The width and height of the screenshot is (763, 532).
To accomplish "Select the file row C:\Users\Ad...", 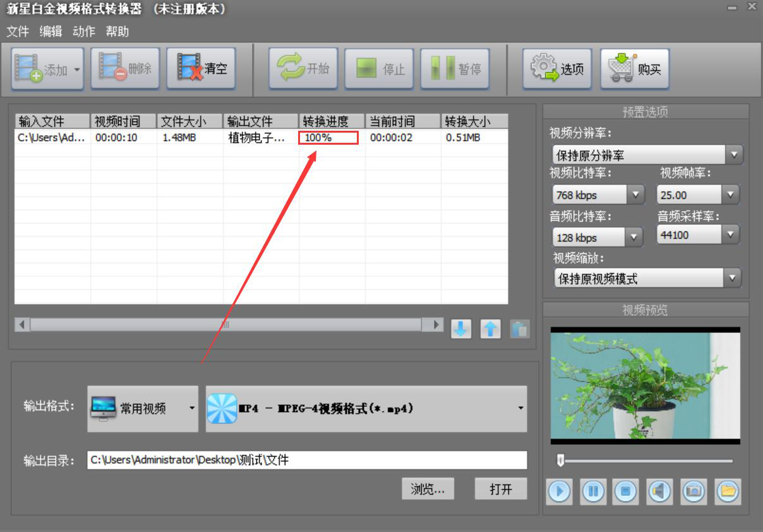I will pyautogui.click(x=261, y=137).
